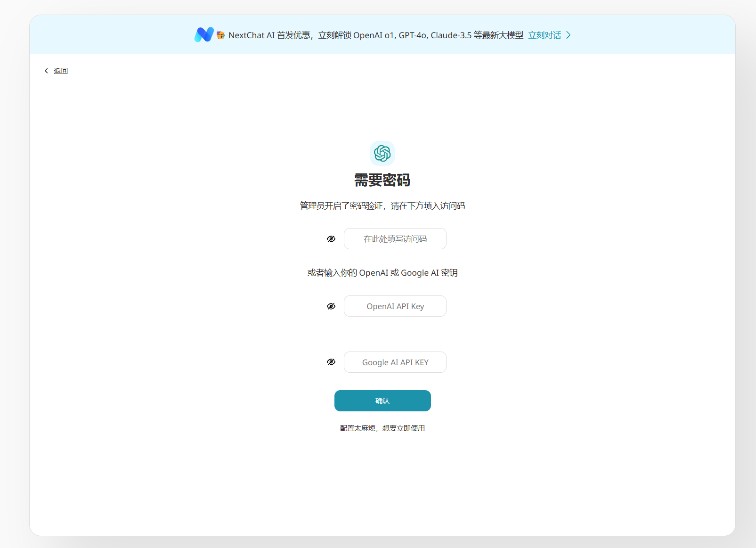756x548 pixels.
Task: Click the NextChat logo in the banner
Action: [204, 35]
